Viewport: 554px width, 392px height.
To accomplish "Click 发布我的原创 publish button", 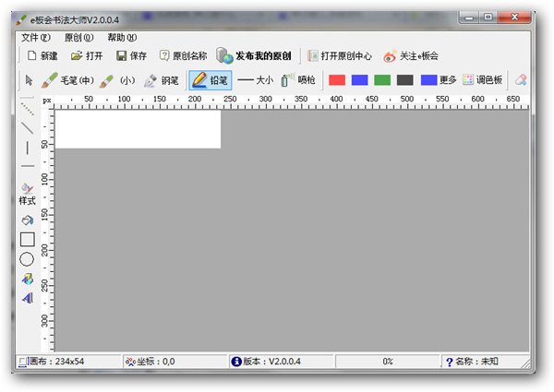I will coord(254,55).
